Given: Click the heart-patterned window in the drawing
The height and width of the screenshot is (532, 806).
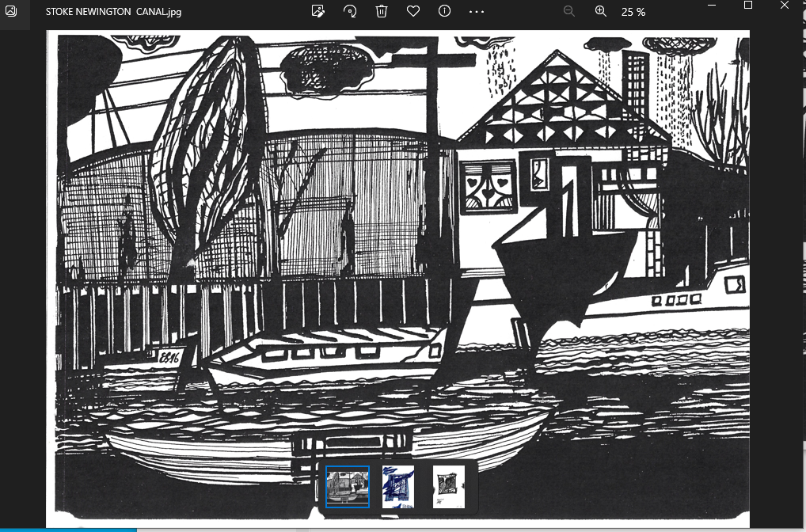Looking at the screenshot, I should click(x=486, y=187).
